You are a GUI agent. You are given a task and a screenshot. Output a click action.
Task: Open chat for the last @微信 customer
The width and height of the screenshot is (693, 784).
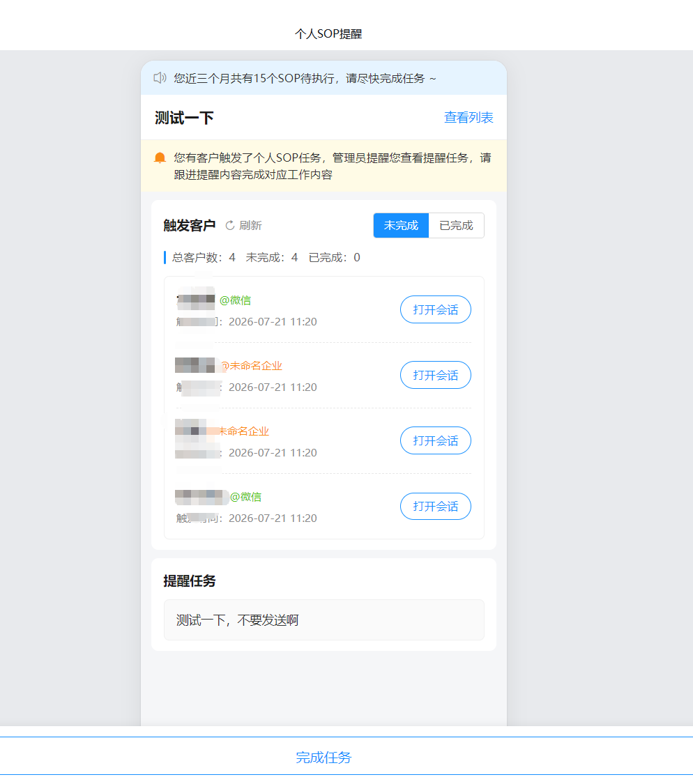coord(435,506)
